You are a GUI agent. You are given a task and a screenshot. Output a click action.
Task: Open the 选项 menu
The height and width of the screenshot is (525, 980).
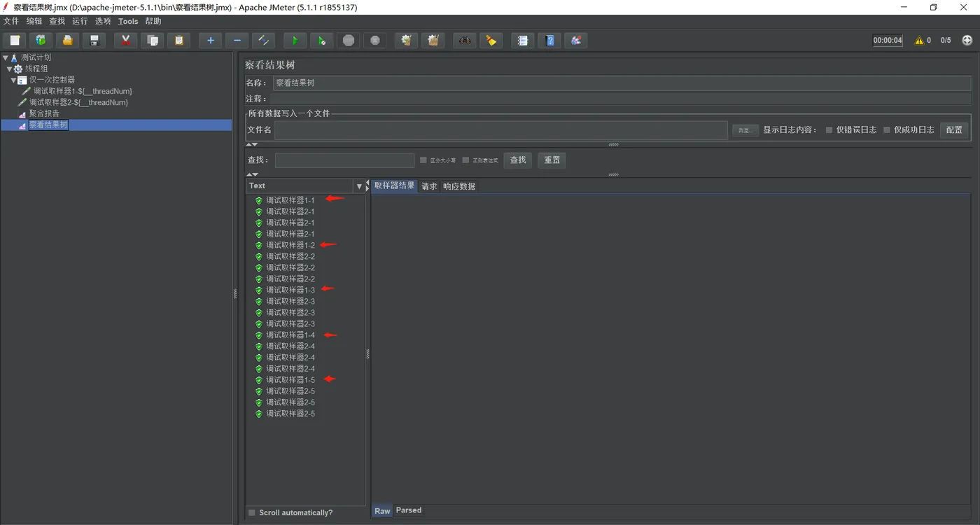click(x=103, y=21)
